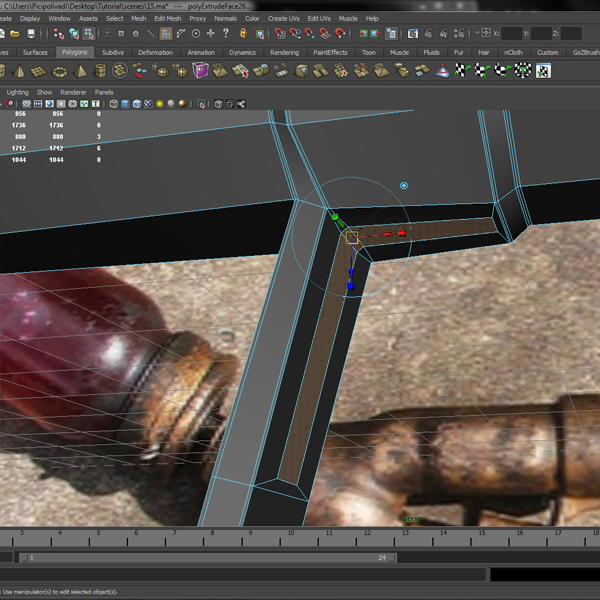Open the UV Texture Editor shelf icon
Screen dimensions: 600x600
[543, 71]
